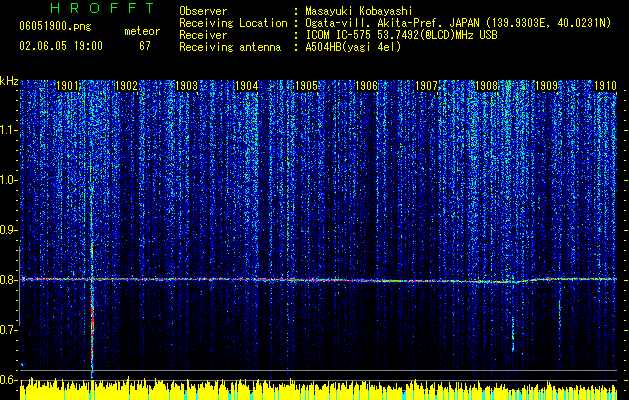Click the 0.9 frequency axis label

[8, 230]
